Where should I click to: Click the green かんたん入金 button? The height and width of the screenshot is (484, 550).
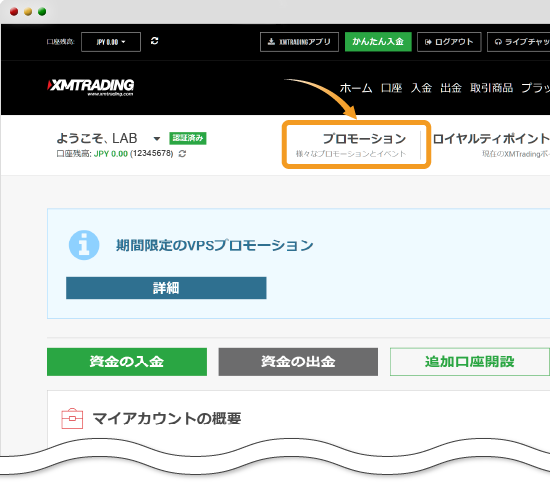[x=378, y=42]
